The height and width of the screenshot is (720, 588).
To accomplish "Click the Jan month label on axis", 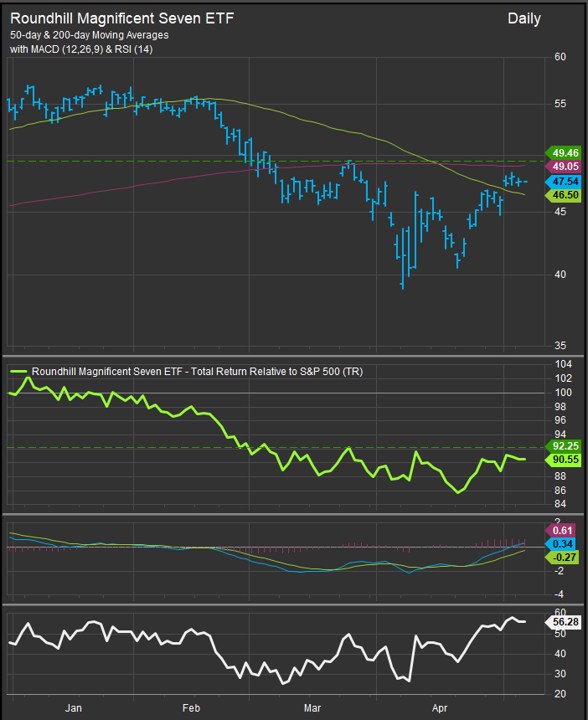I will [74, 708].
